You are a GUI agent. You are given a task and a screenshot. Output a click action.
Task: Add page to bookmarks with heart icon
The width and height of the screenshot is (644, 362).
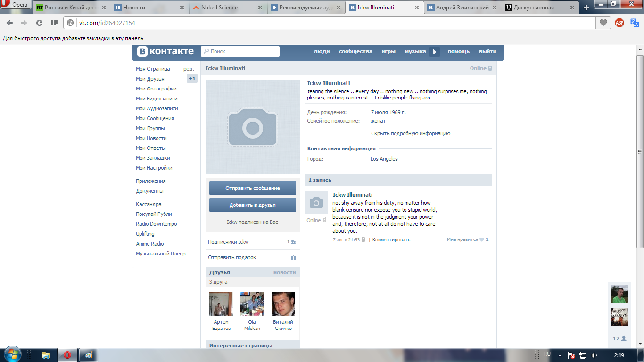click(603, 23)
